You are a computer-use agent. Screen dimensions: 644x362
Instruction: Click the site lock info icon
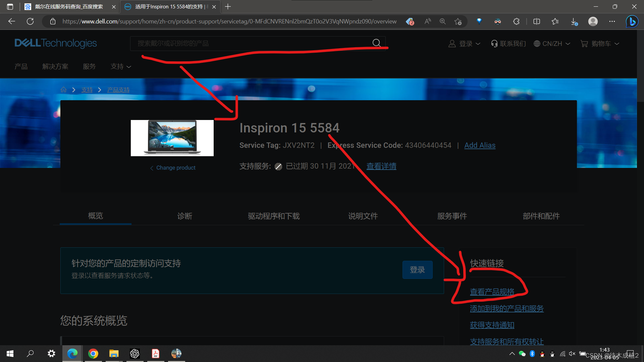53,21
